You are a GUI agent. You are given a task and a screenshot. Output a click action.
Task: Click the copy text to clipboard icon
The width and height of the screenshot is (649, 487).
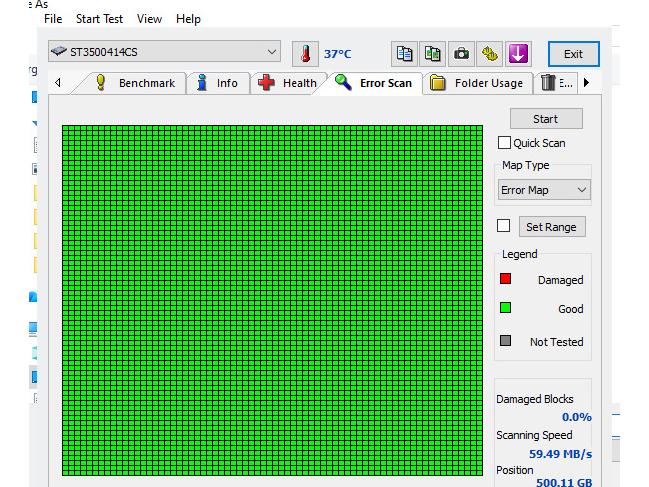point(404,54)
